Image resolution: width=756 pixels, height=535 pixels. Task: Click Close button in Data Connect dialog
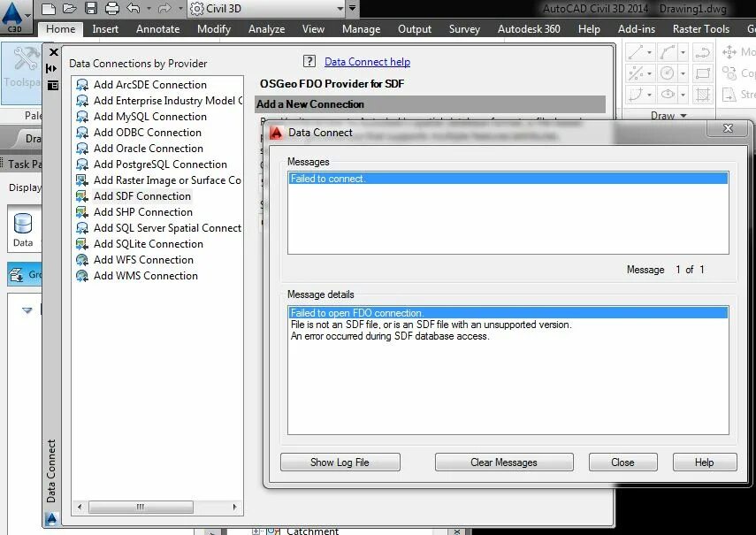pos(623,462)
